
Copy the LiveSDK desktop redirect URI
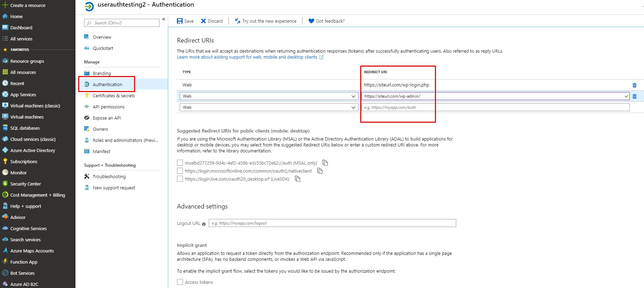(297, 179)
